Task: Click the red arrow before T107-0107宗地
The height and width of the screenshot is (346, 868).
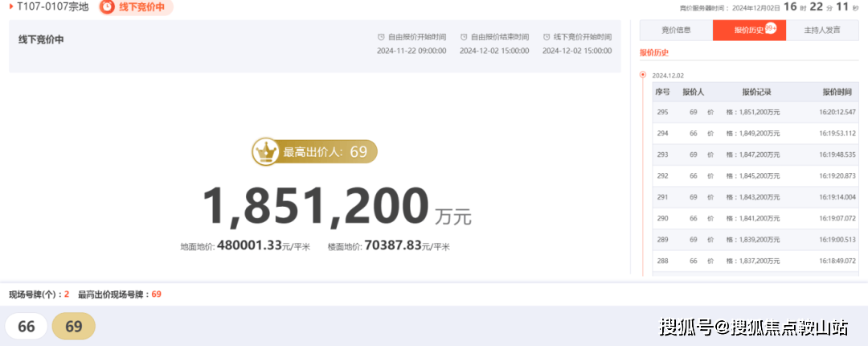Action: tap(11, 7)
